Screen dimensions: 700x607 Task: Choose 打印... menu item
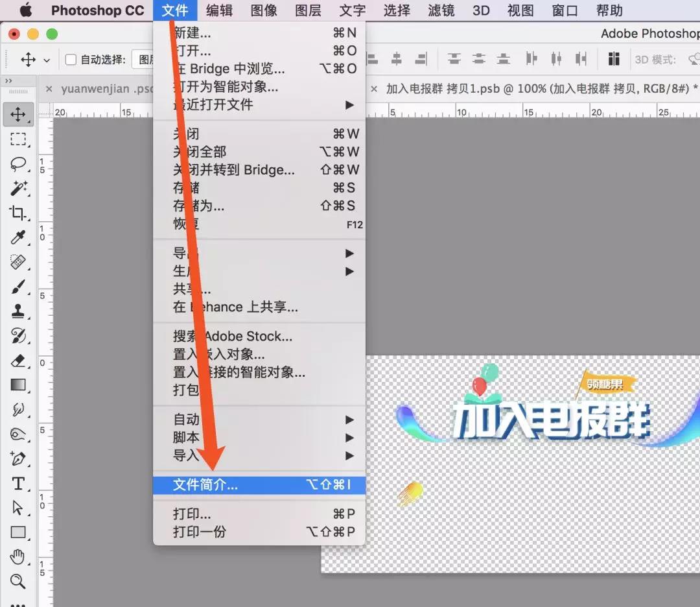pos(259,514)
